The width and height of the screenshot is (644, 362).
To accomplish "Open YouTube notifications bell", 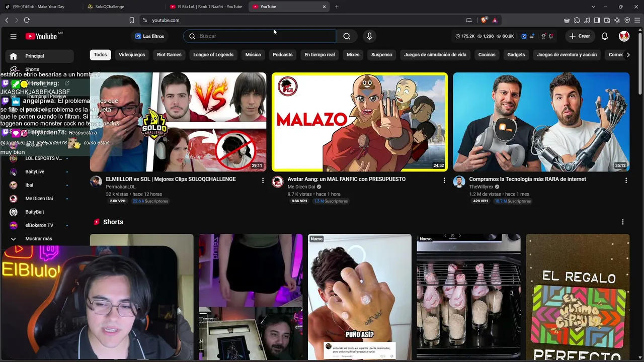I will [x=605, y=36].
